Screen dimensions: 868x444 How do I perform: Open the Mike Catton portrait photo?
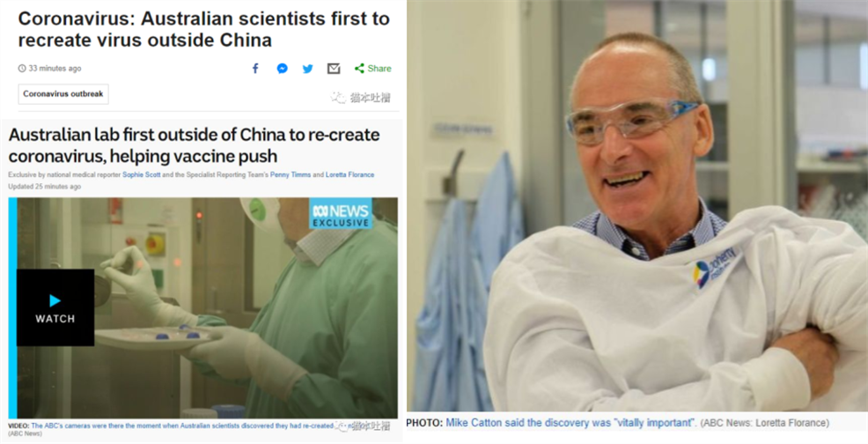(637, 205)
